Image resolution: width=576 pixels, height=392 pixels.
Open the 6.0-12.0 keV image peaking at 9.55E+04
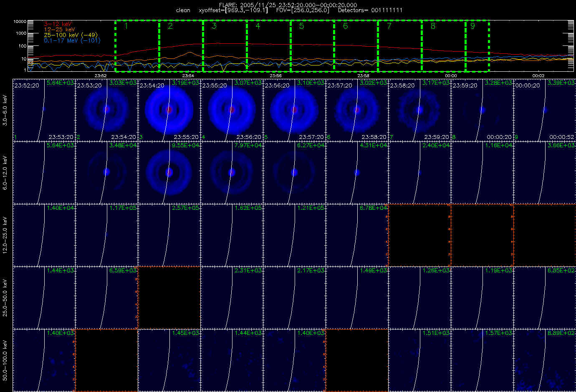tap(169, 172)
